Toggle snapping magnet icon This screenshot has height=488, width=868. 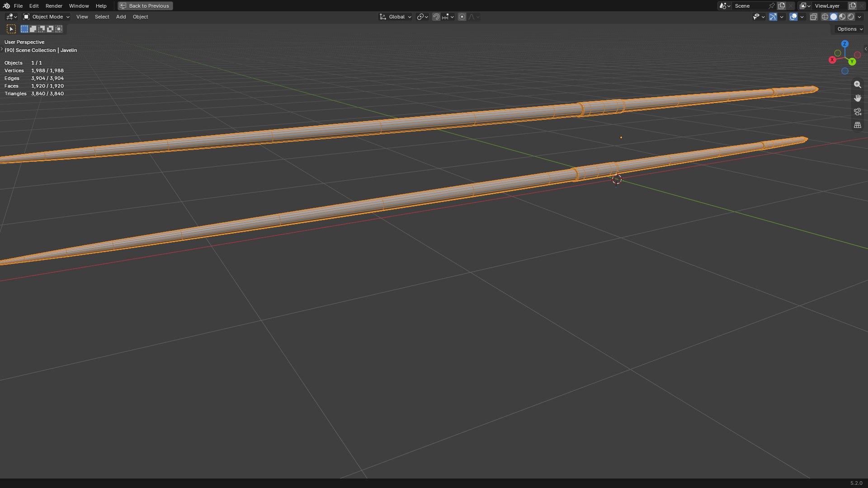[436, 17]
